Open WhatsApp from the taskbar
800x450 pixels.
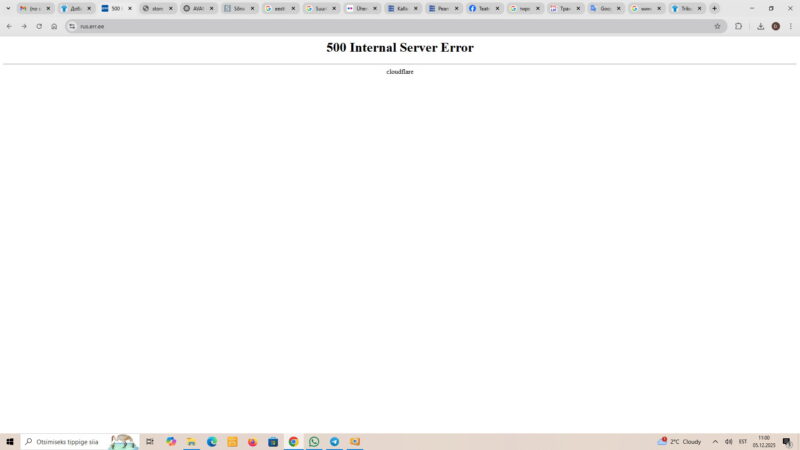[314, 441]
